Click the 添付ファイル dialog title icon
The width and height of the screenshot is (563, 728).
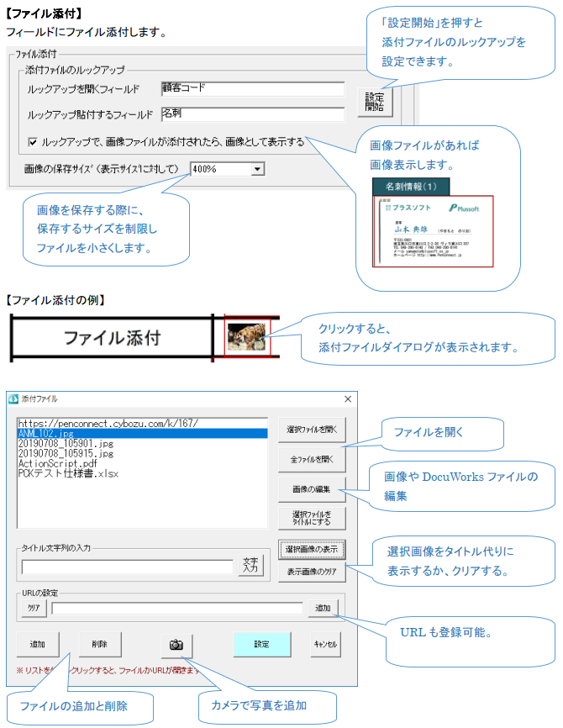click(x=13, y=398)
